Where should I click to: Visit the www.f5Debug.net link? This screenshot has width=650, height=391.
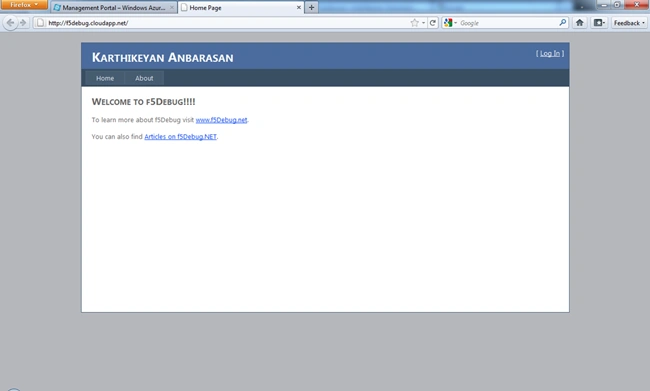pos(221,120)
